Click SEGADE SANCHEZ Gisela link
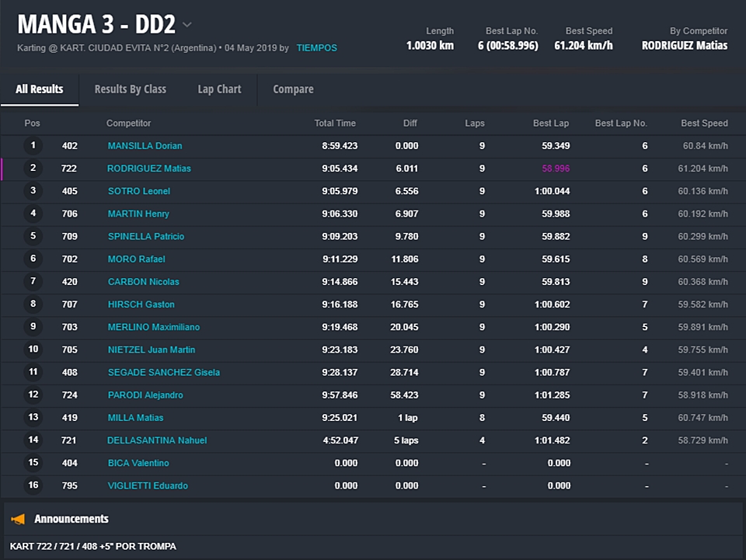The width and height of the screenshot is (746, 560). click(163, 373)
